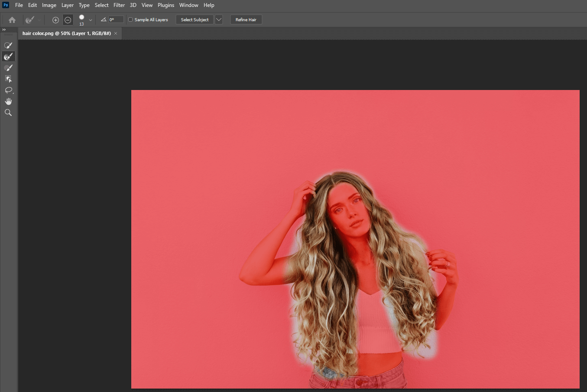The height and width of the screenshot is (392, 587).
Task: Click the Refine Hair button
Action: point(246,20)
